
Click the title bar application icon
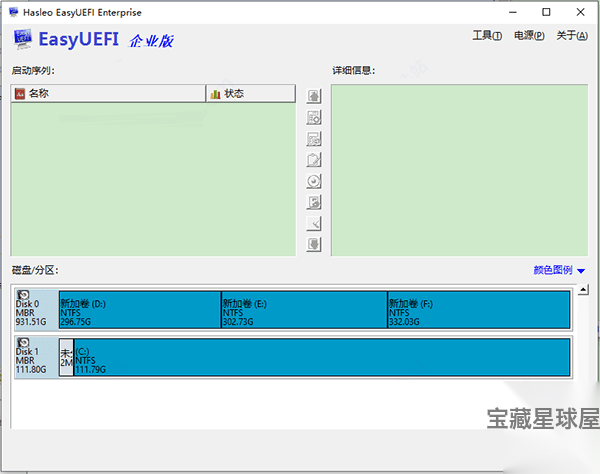(14, 12)
